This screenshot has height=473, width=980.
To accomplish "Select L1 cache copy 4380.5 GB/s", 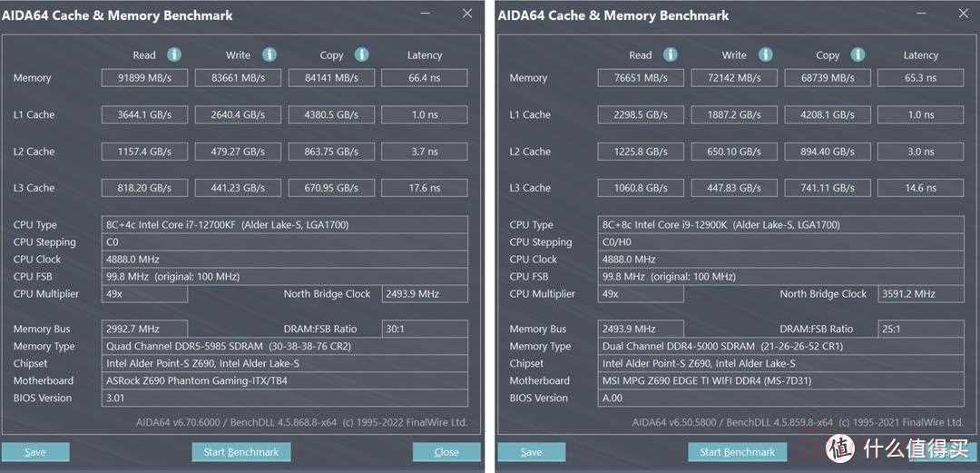I will pos(331,115).
